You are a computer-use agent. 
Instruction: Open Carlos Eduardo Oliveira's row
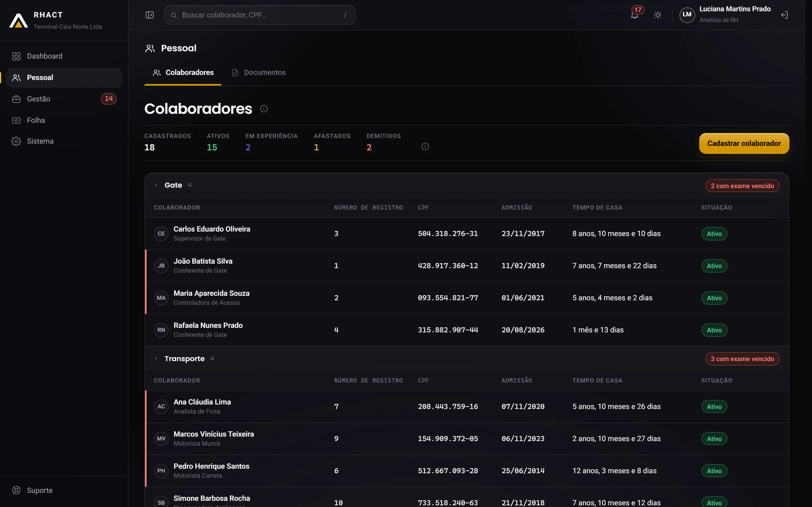click(467, 234)
